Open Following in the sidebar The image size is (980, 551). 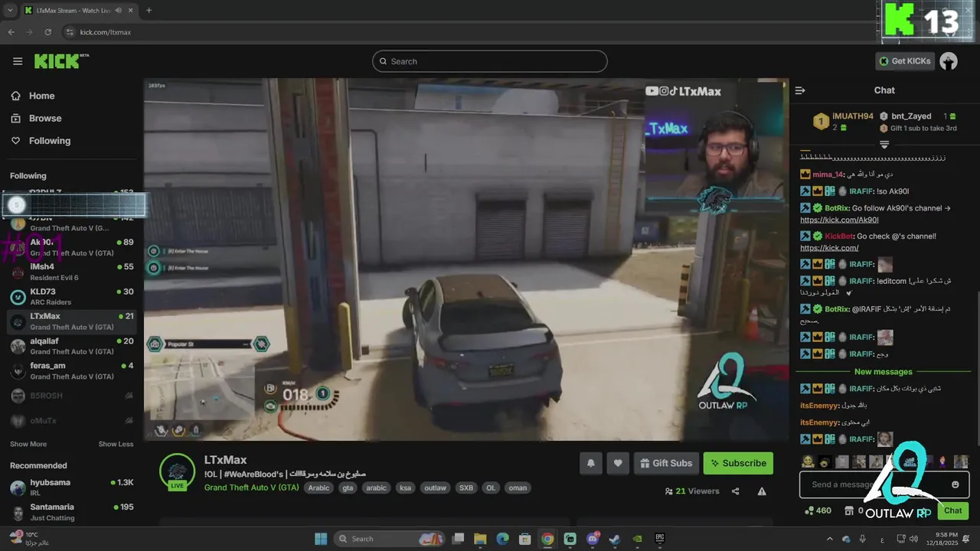point(50,141)
